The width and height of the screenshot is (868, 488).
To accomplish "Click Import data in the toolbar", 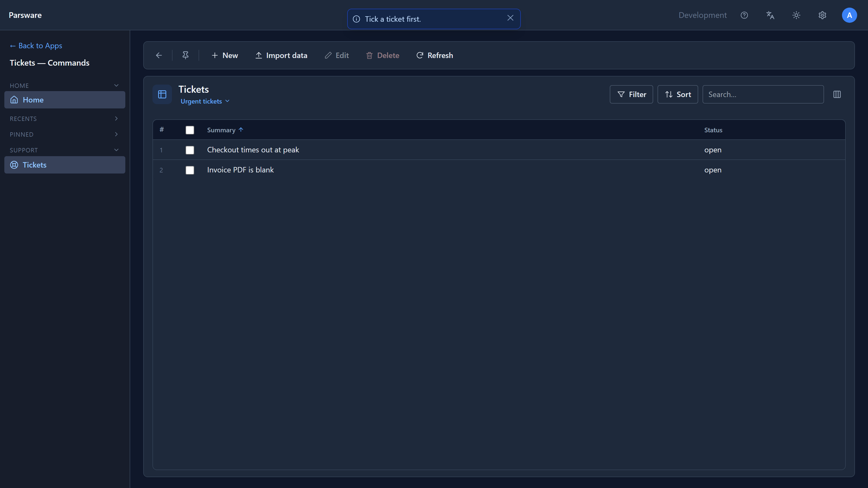I will click(281, 55).
